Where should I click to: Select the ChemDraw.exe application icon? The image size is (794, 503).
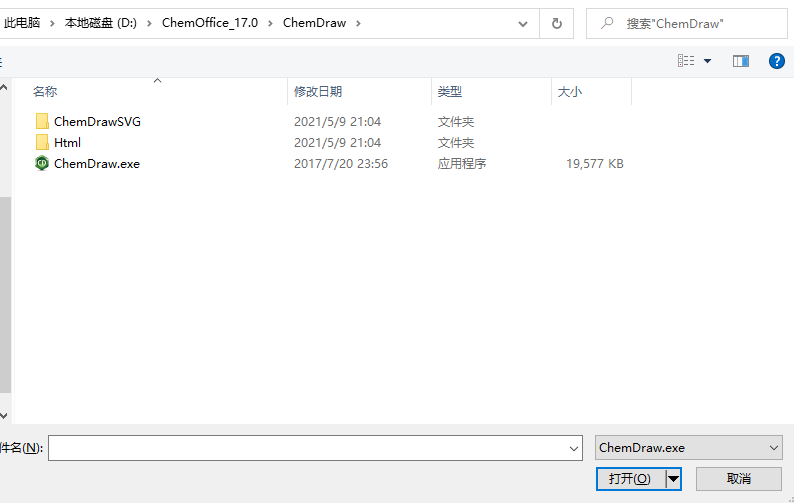point(42,164)
